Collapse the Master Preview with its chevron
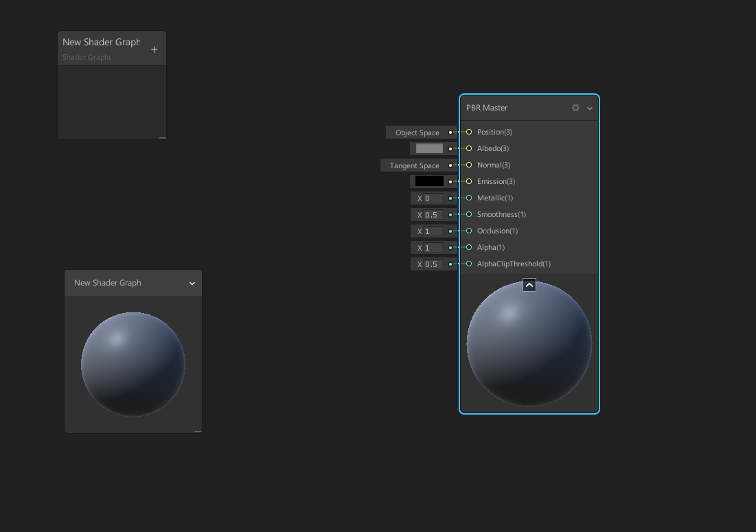Screen dimensions: 756x532 [192, 283]
